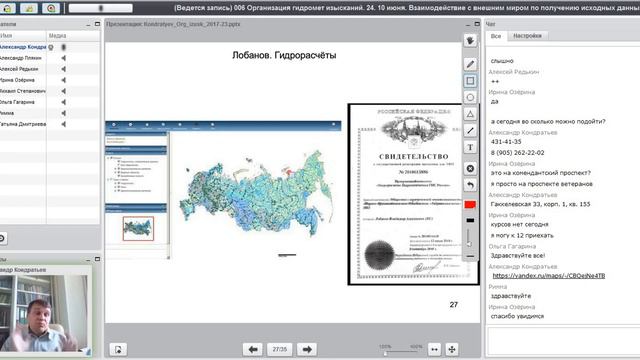Delete annotation with the X tool
This screenshot has width=640, height=360.
tap(470, 169)
